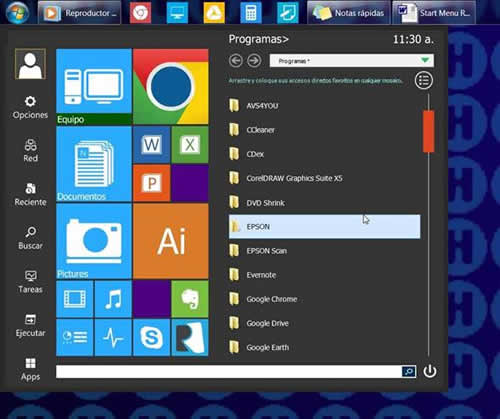Go forward with the right arrow button
Screen dimensions: 500x419
click(254, 61)
